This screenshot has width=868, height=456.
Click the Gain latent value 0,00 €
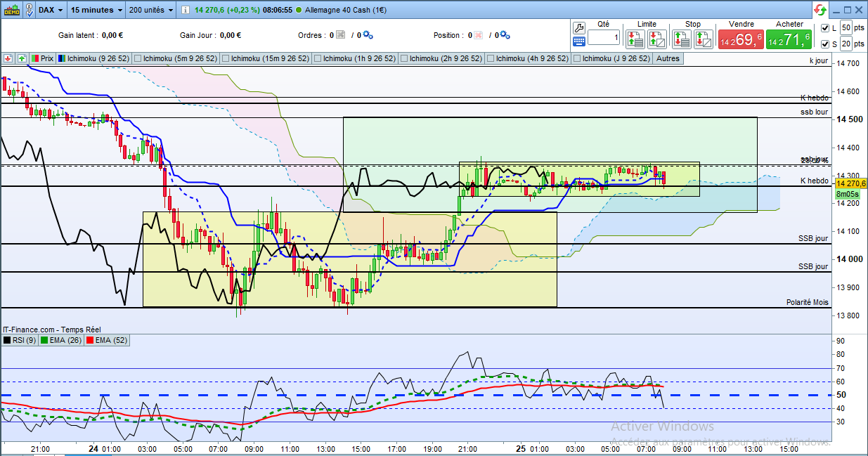pos(112,35)
